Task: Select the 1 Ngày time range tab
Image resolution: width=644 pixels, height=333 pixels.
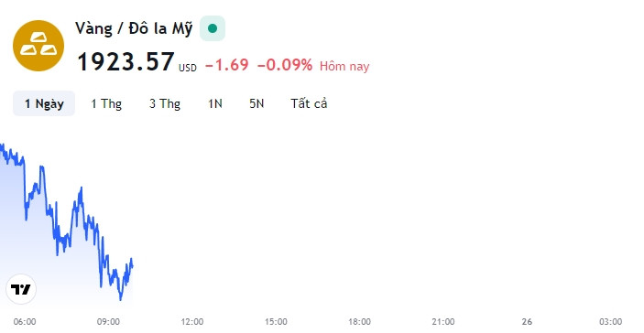Action: pyautogui.click(x=44, y=103)
